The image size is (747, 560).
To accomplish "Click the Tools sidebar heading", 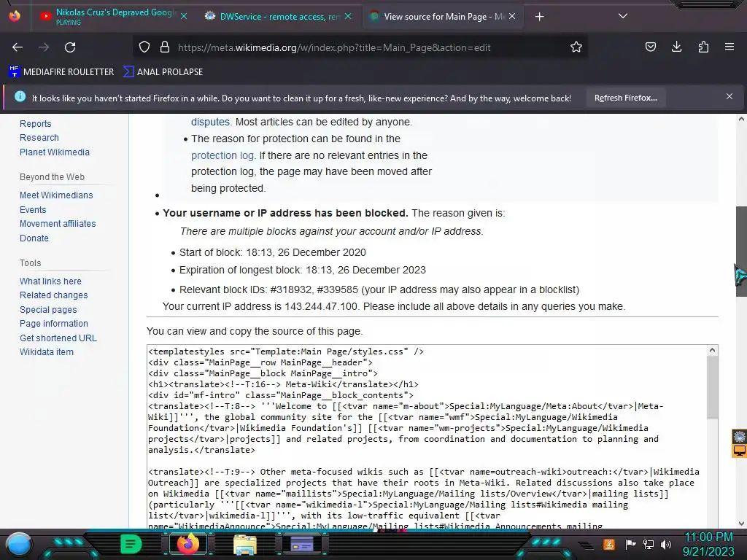I will tap(30, 262).
